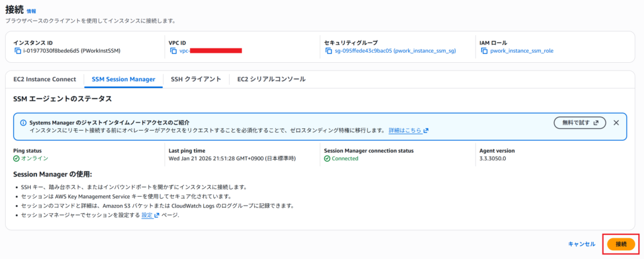Click the orange 接続 button

621,244
